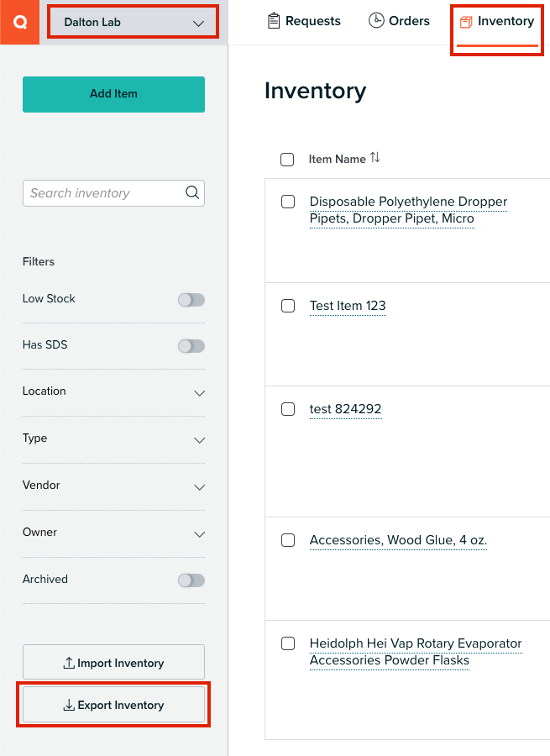
Task: Open the Dalton Lab dropdown
Action: (x=134, y=22)
